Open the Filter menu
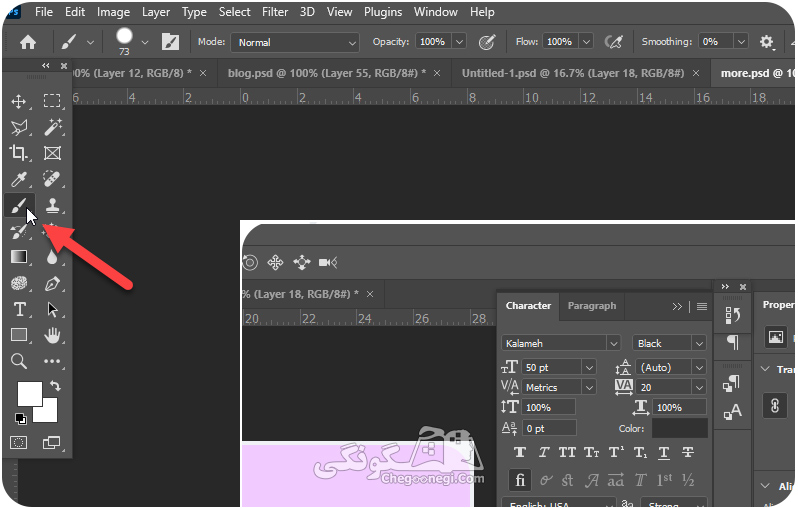This screenshot has width=798, height=508. click(x=275, y=12)
